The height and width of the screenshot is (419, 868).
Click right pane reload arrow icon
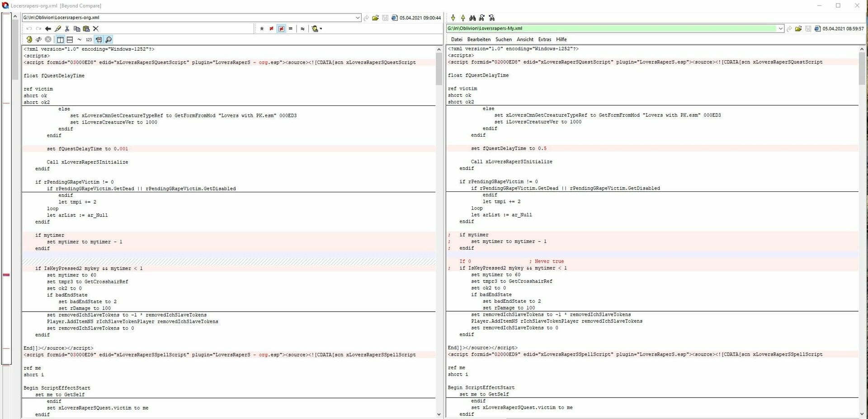(789, 29)
